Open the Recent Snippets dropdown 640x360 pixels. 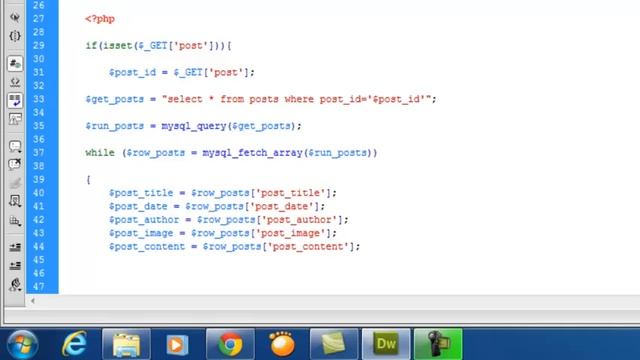tap(15, 201)
